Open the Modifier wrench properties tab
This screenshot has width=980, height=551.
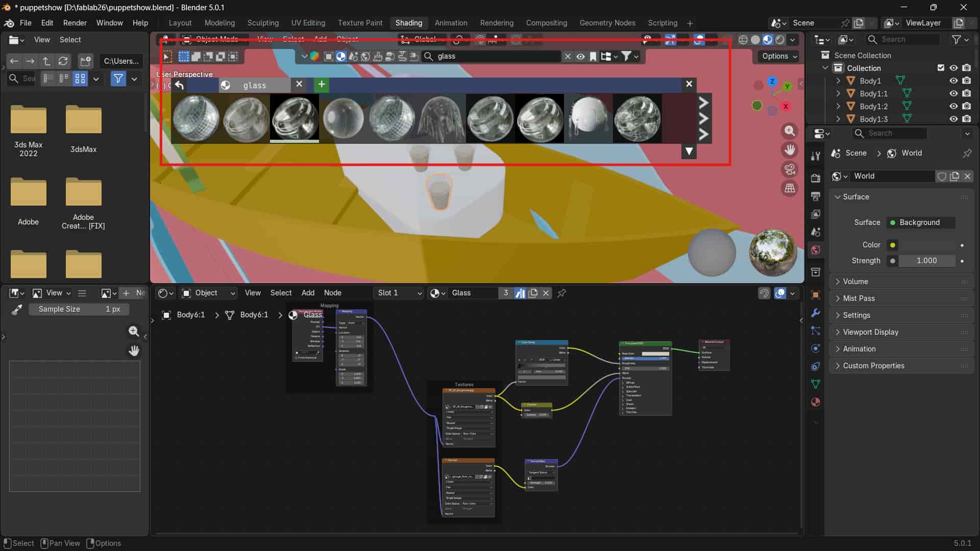pos(816,313)
